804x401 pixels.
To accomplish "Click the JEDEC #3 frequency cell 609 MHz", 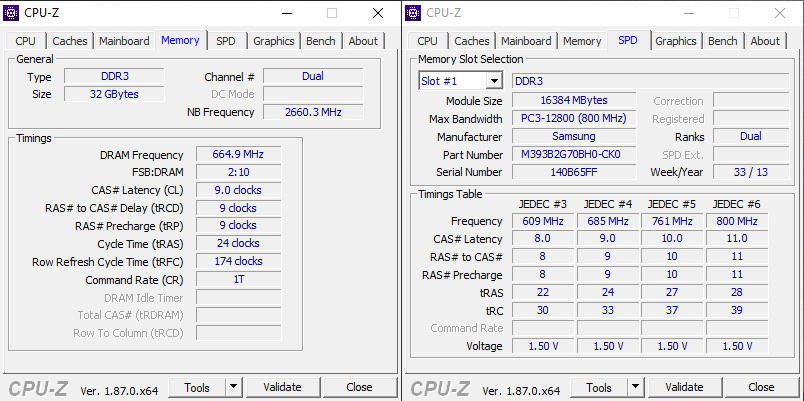I will (x=543, y=222).
